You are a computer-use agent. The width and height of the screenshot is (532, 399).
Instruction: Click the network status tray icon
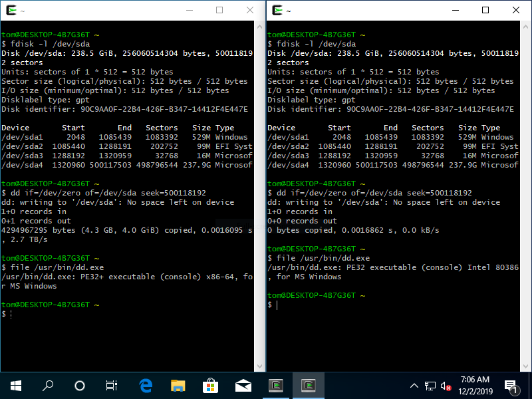pyautogui.click(x=430, y=386)
